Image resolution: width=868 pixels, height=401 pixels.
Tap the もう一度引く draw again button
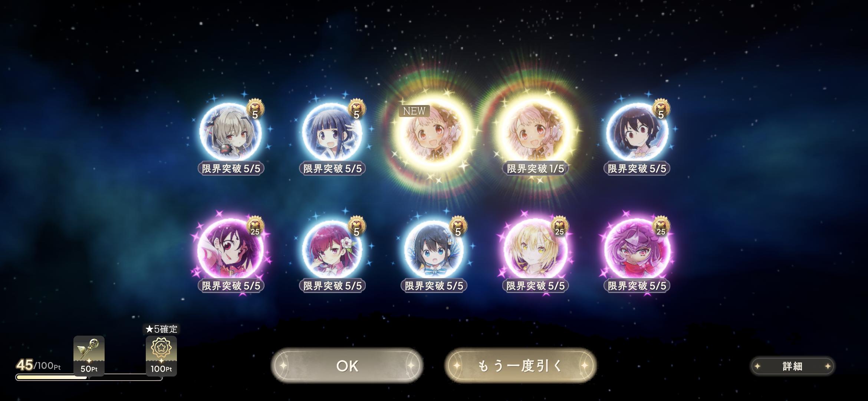tap(520, 366)
